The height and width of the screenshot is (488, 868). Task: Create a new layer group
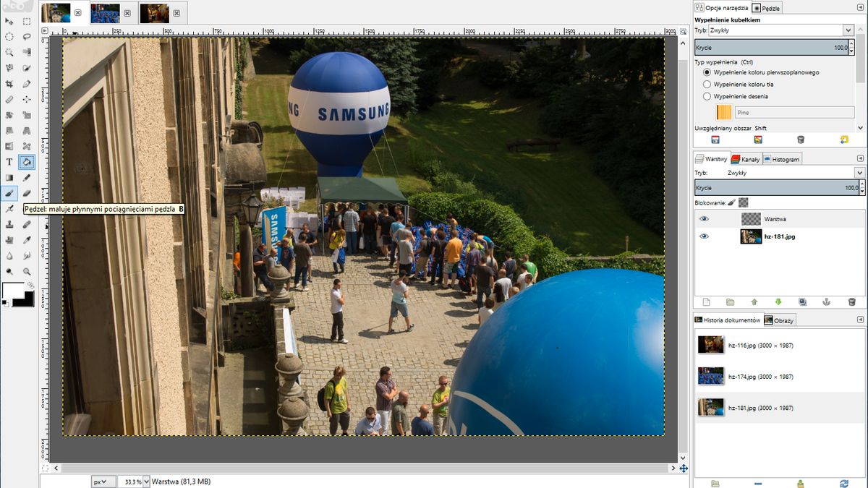tap(730, 301)
